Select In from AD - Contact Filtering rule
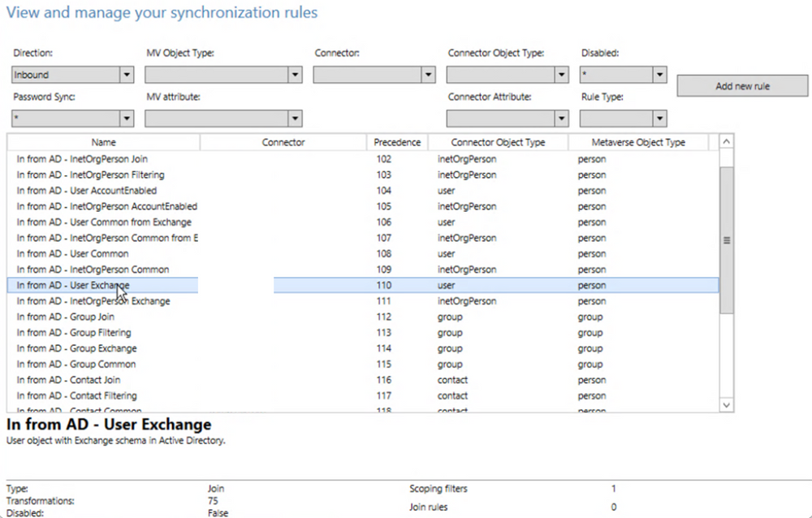This screenshot has width=812, height=518. (73, 396)
